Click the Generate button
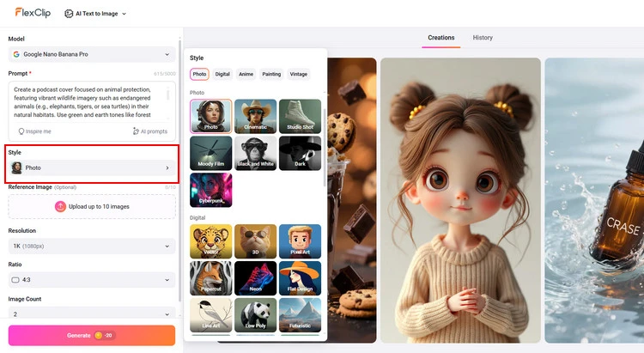This screenshot has height=353, width=644. point(92,335)
